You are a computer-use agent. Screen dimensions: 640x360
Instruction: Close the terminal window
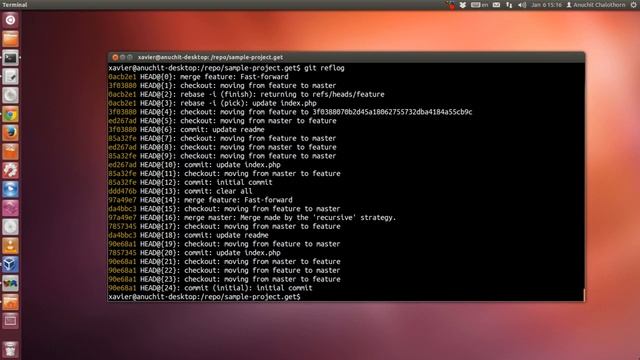pyautogui.click(x=115, y=58)
